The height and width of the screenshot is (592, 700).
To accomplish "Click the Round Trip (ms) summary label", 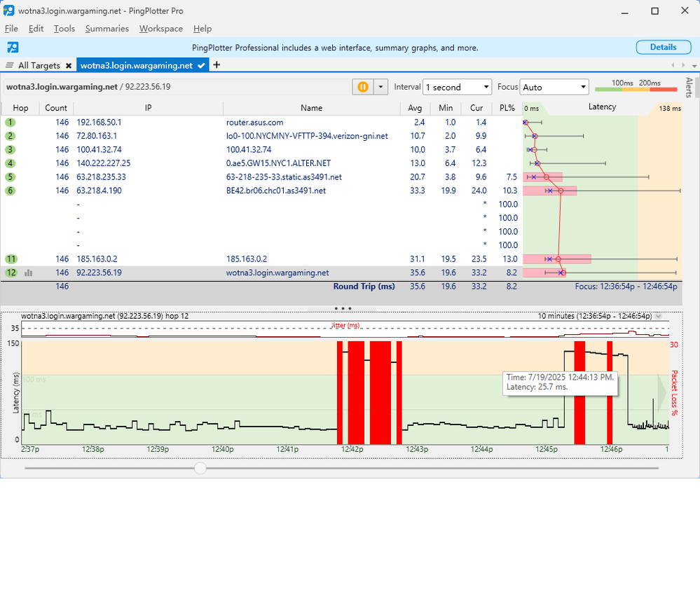I will pos(364,287).
